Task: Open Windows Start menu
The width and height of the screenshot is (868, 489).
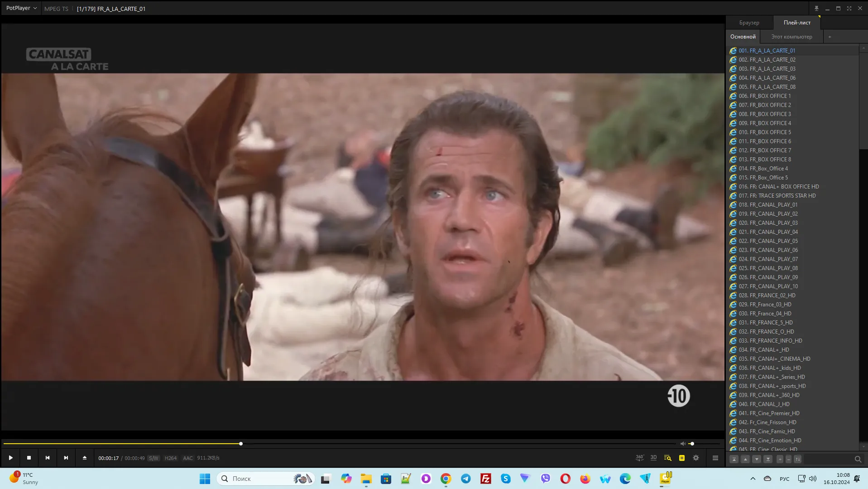Action: tap(205, 479)
